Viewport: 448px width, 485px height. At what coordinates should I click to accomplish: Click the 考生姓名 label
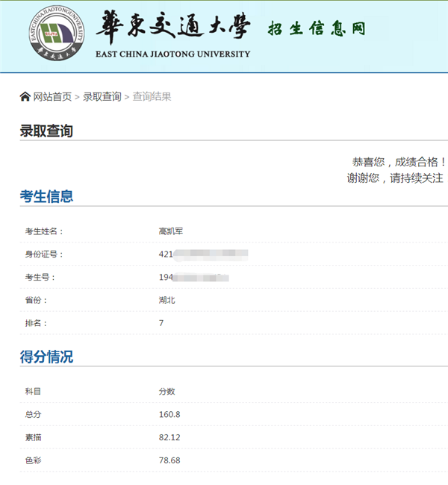(44, 231)
